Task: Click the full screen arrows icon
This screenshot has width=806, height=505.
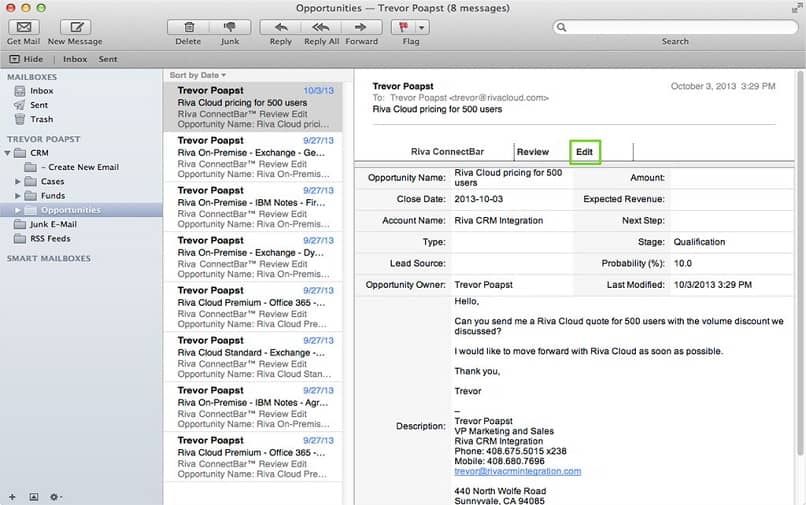Action: point(797,8)
